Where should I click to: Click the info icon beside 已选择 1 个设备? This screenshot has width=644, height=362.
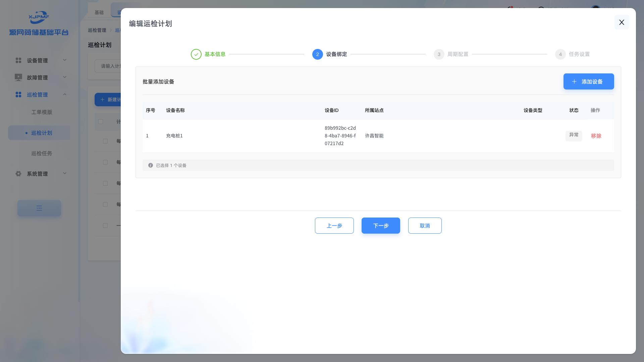(x=151, y=165)
